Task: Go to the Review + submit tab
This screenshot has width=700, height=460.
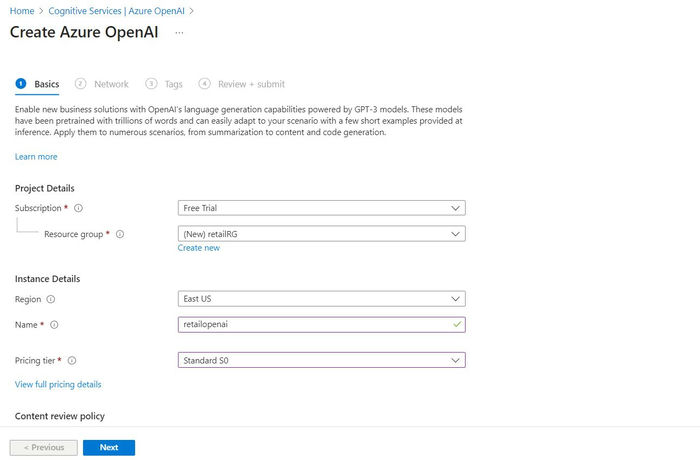Action: (251, 84)
